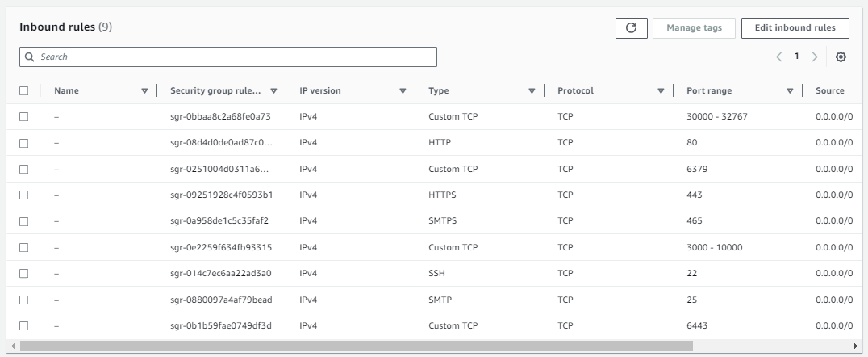Tick the 30000 - 32767 rule checkbox

pos(24,117)
